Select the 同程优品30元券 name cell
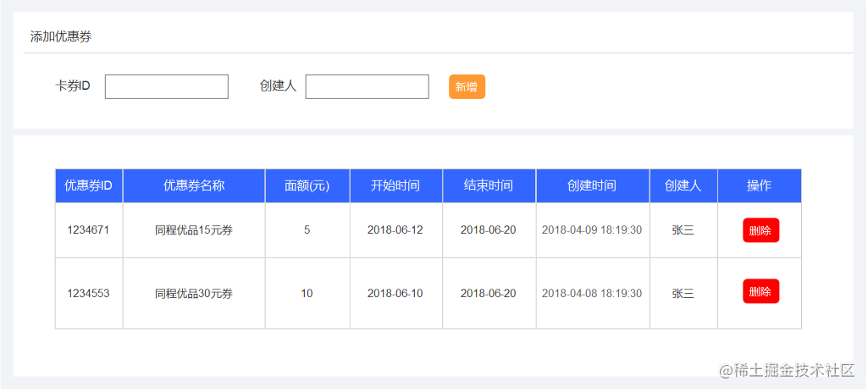This screenshot has width=868, height=392. coord(194,294)
